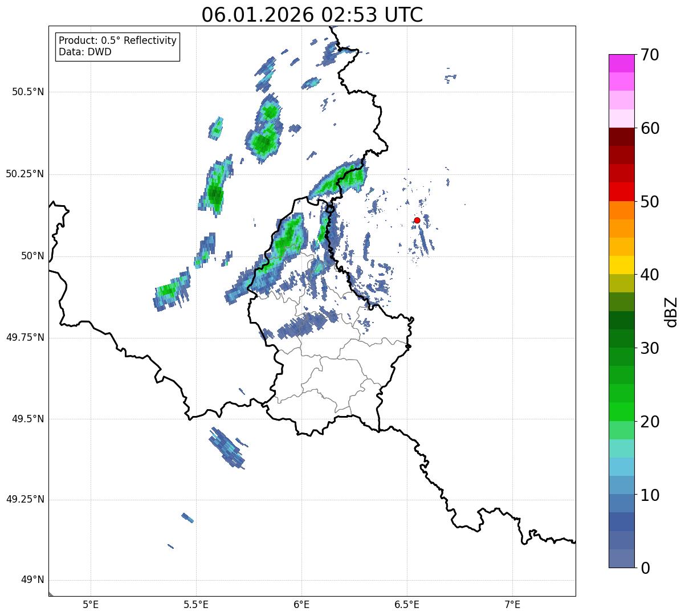The width and height of the screenshot is (685, 616).
Task: Click the 50.5°N latitude label
Action: [28, 92]
